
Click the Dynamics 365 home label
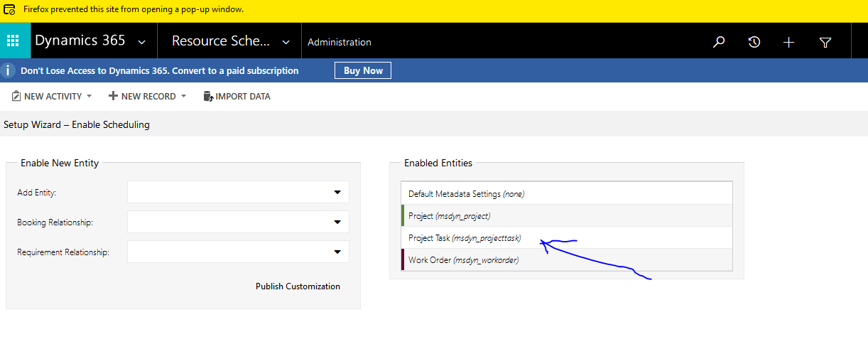click(80, 41)
